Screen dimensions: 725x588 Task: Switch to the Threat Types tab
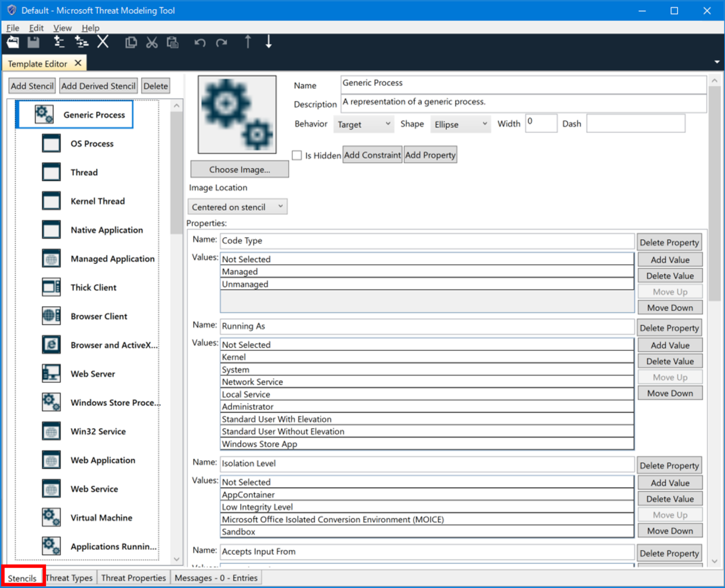[x=69, y=578]
